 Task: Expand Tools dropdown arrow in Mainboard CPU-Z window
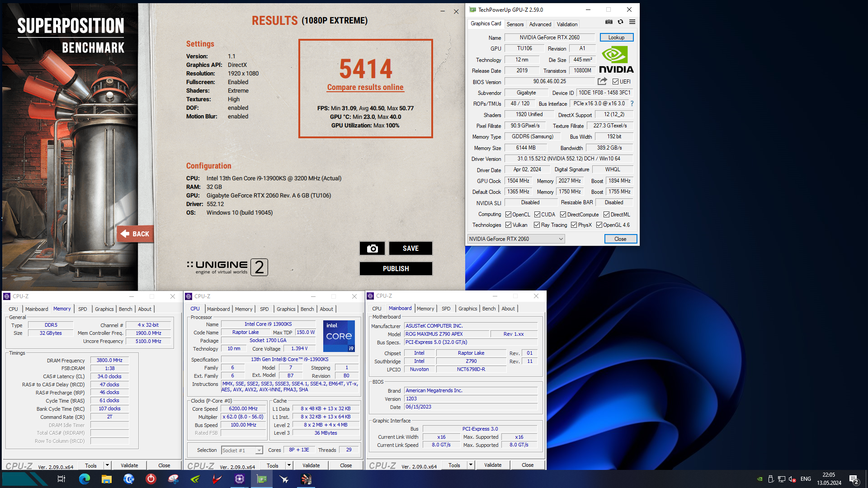tap(471, 465)
